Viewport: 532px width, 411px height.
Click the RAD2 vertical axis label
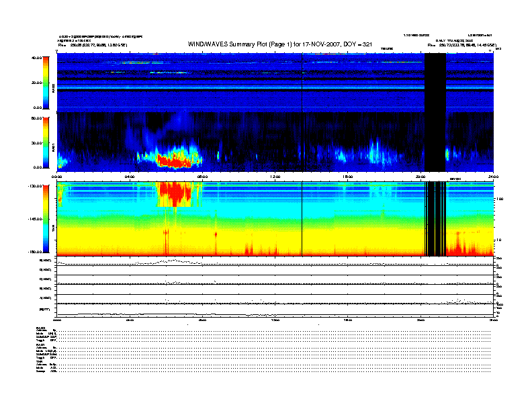pos(53,88)
